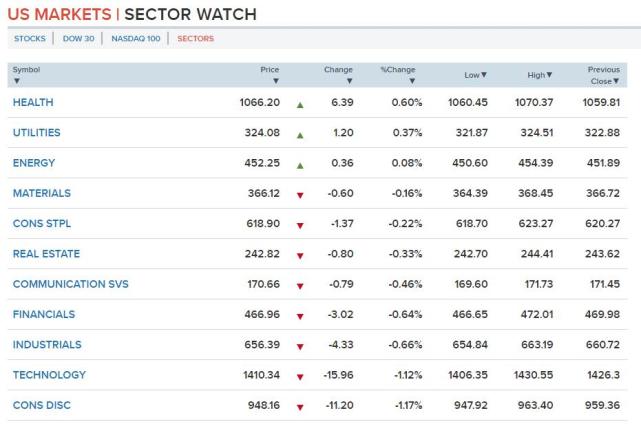This screenshot has height=433, width=641.
Task: Sort by Price column arrow
Action: click(x=276, y=81)
